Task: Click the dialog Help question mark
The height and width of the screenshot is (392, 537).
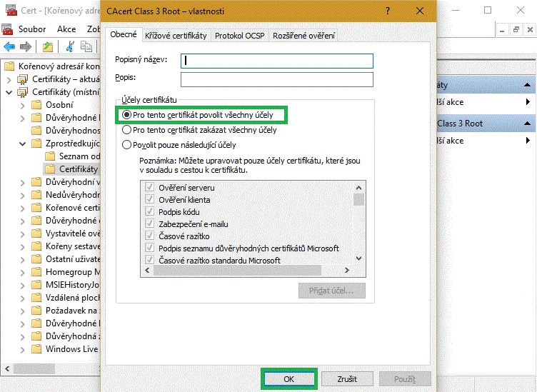Action: [386, 11]
